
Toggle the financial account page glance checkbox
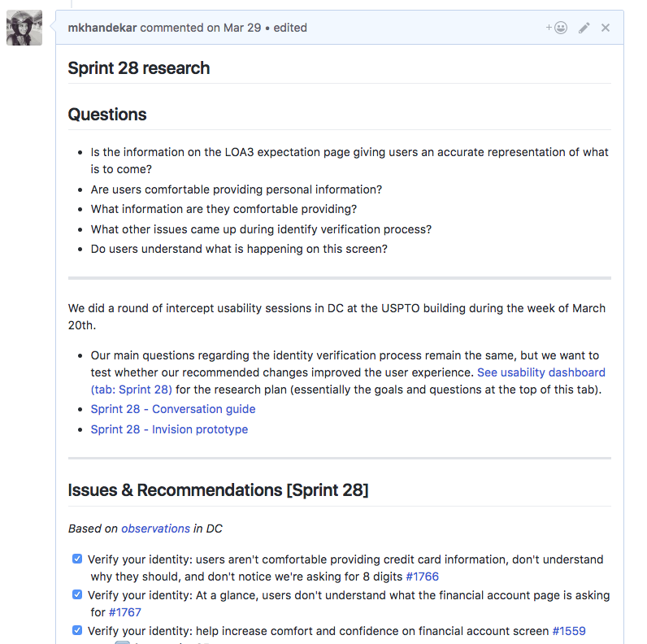tap(77, 595)
